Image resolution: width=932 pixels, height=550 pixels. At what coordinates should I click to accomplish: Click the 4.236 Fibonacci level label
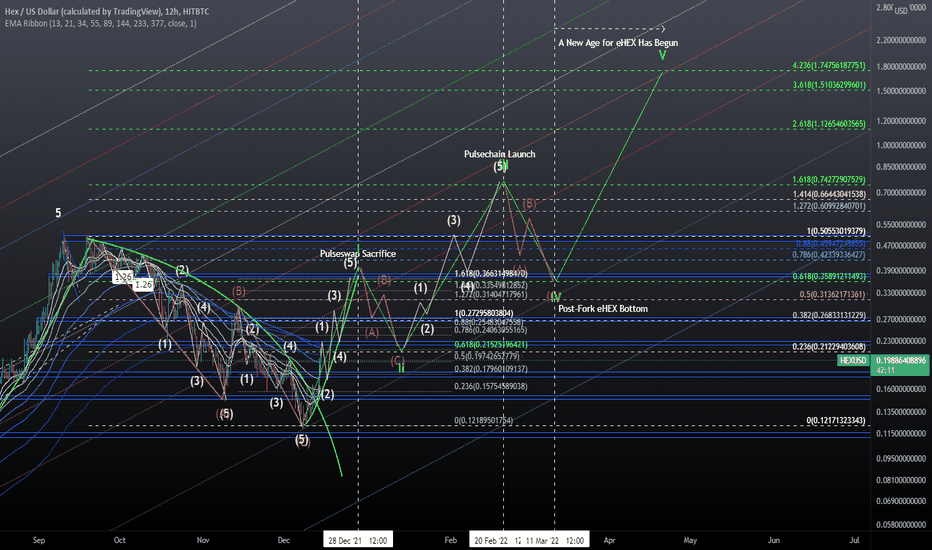(x=829, y=65)
